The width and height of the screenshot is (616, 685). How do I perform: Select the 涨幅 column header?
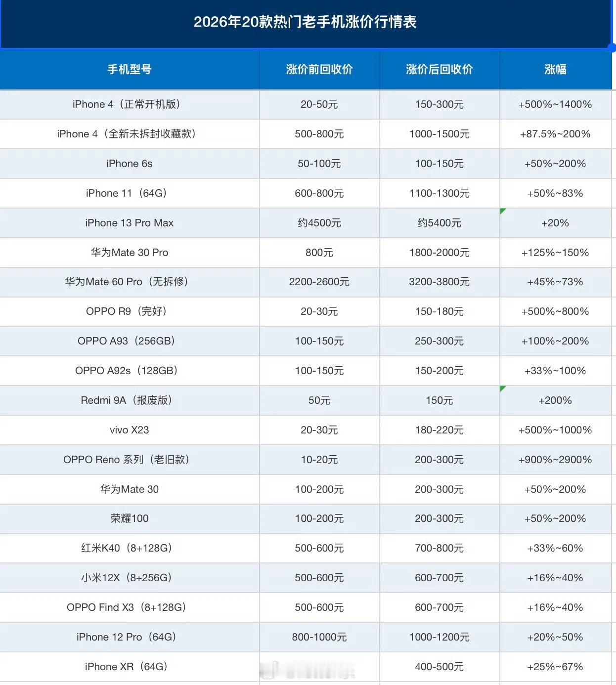point(556,70)
